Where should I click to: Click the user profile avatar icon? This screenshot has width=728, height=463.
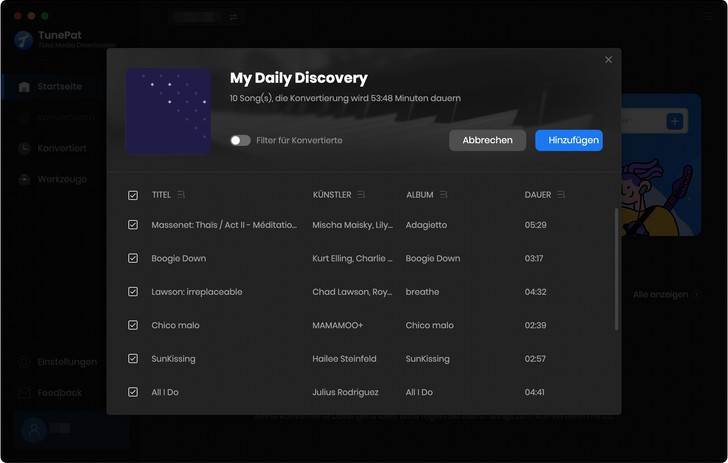[x=33, y=430]
